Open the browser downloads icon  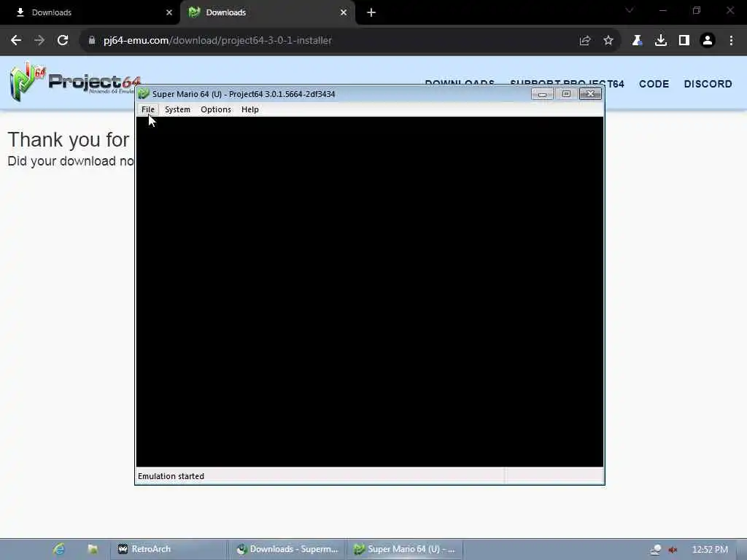click(661, 41)
